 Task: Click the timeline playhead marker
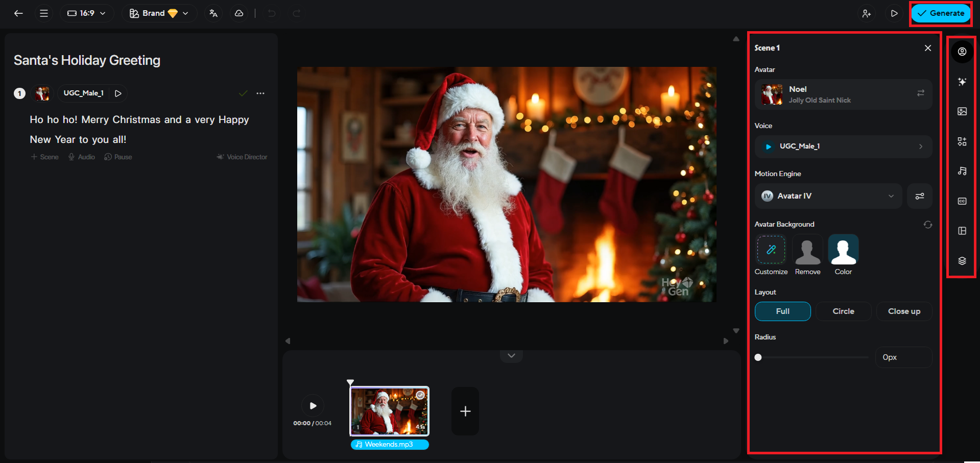[350, 382]
